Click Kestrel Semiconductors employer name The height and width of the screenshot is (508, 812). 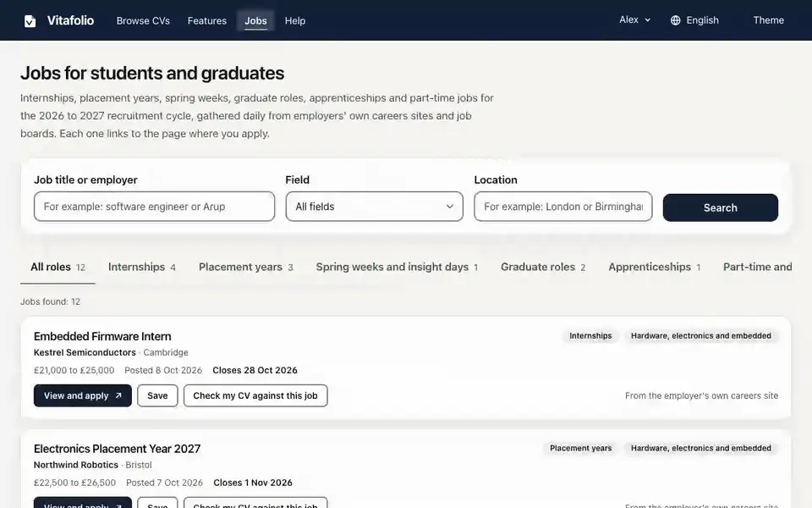point(85,352)
